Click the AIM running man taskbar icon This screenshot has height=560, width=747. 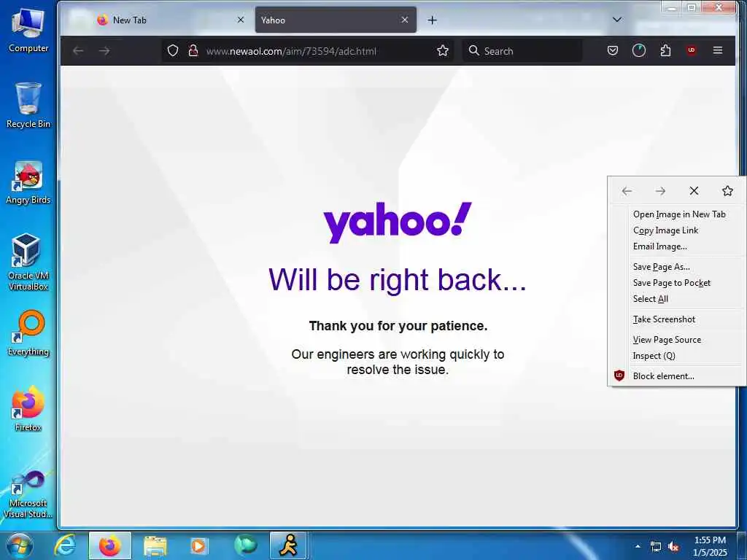[288, 545]
